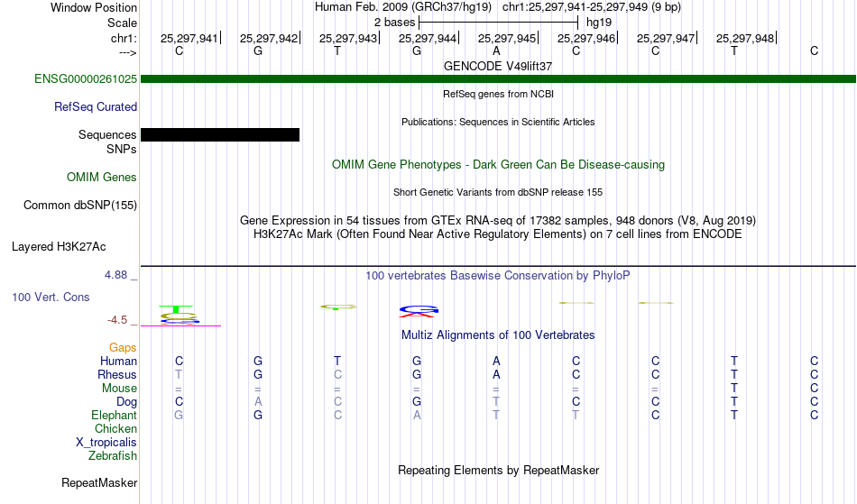The width and height of the screenshot is (857, 504).
Task: Click the Window Position label
Action: (x=94, y=7)
